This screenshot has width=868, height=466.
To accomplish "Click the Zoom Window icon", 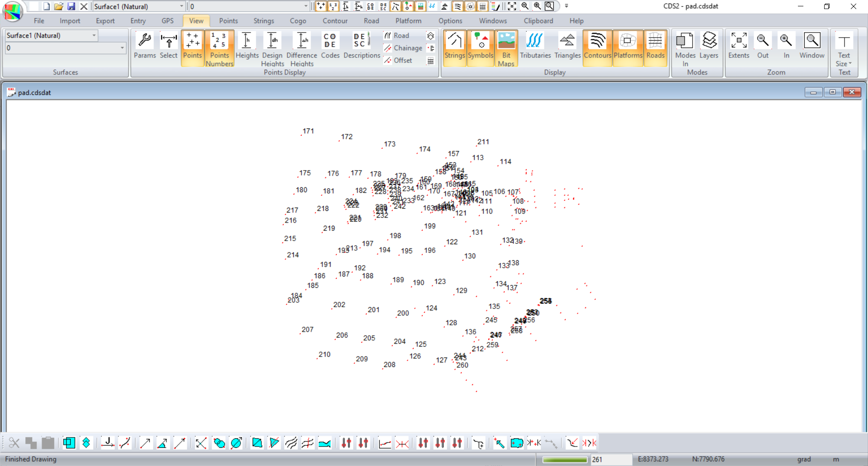I will [x=811, y=45].
